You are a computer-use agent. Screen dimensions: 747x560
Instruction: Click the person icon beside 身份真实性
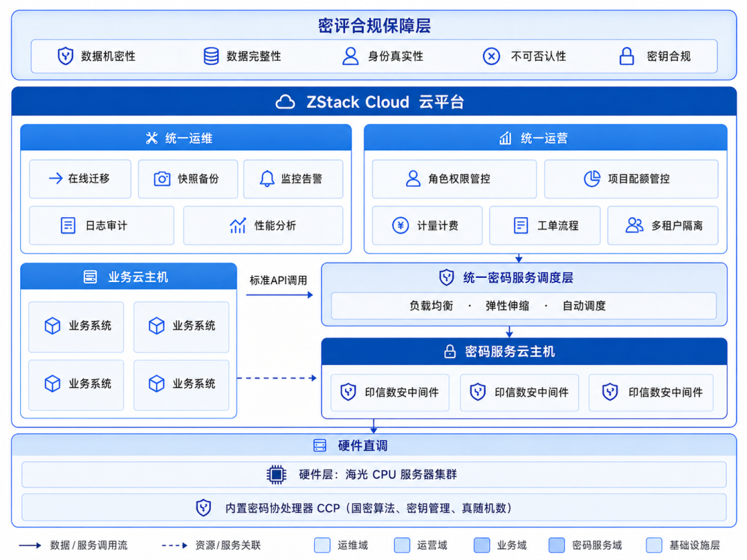pyautogui.click(x=351, y=56)
